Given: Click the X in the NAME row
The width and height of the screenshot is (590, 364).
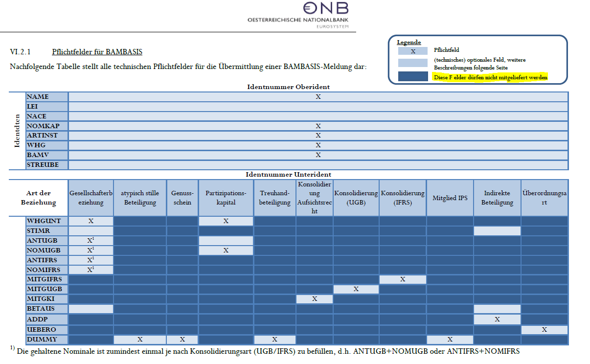Looking at the screenshot, I should click(x=318, y=97).
